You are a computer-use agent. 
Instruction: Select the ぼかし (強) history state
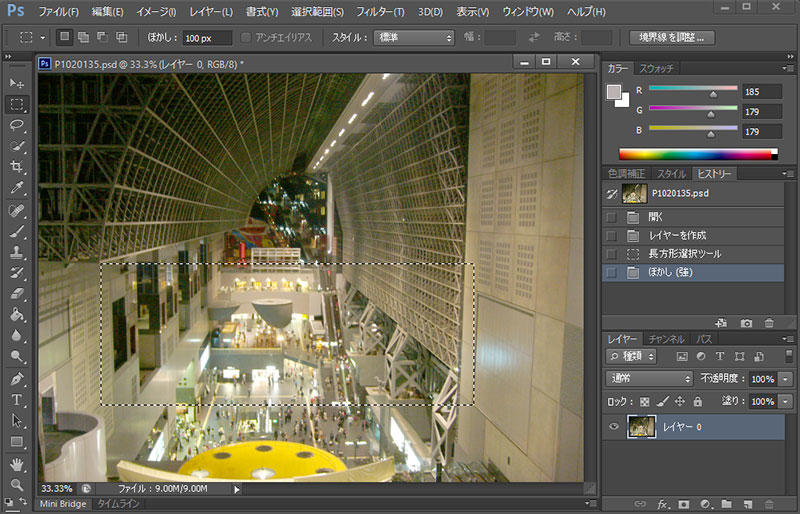pos(693,273)
